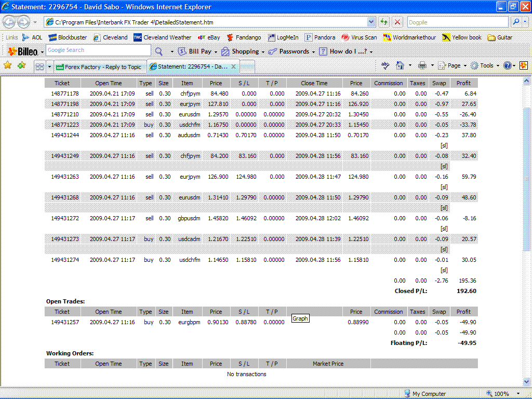Viewport: 532px width, 399px height.
Task: Click ticket 149431272 gbpusdm item cell
Action: tap(189, 219)
